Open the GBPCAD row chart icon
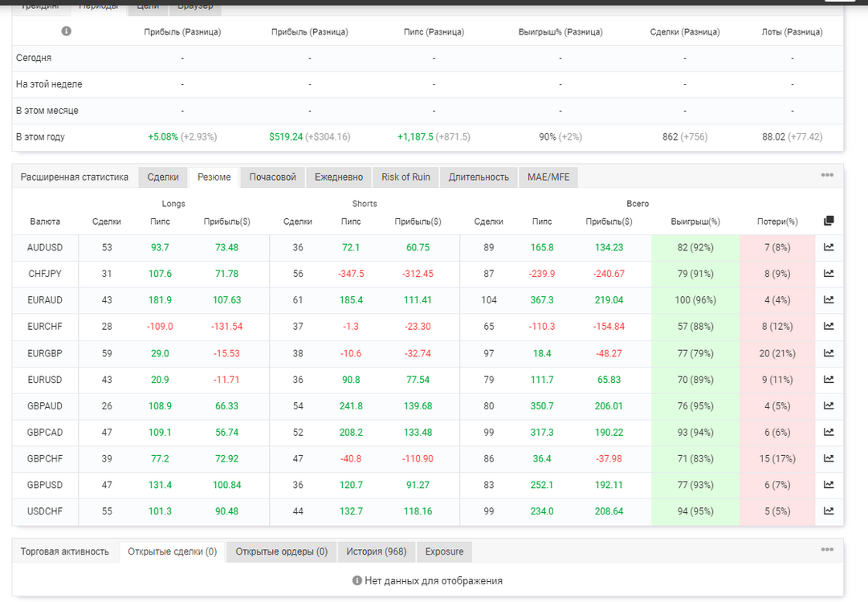Viewport: 868px width, 602px height. pyautogui.click(x=828, y=432)
